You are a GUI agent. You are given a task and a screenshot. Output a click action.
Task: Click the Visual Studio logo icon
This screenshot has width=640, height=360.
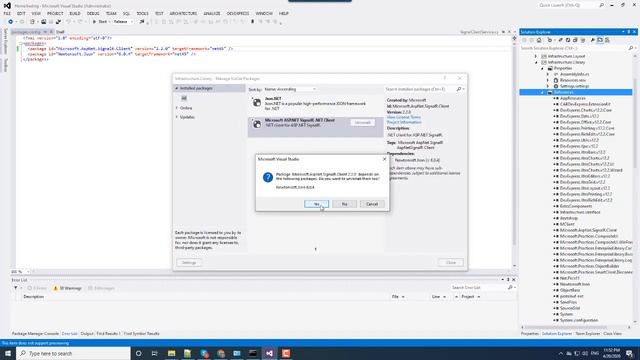[7, 6]
